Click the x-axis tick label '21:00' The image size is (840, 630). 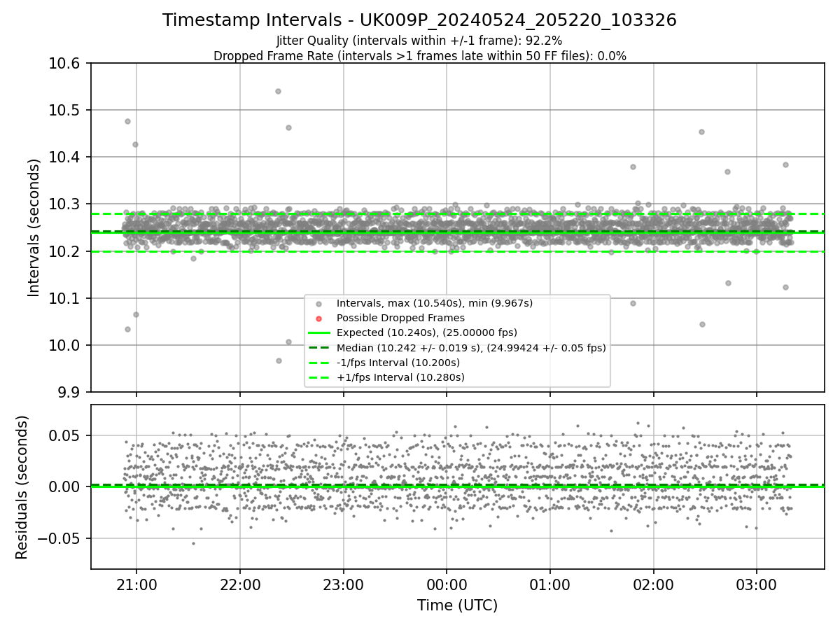tap(136, 584)
